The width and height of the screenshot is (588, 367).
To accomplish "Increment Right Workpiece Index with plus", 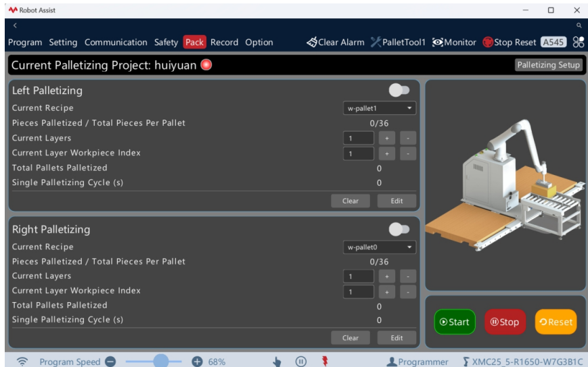I will tap(386, 292).
